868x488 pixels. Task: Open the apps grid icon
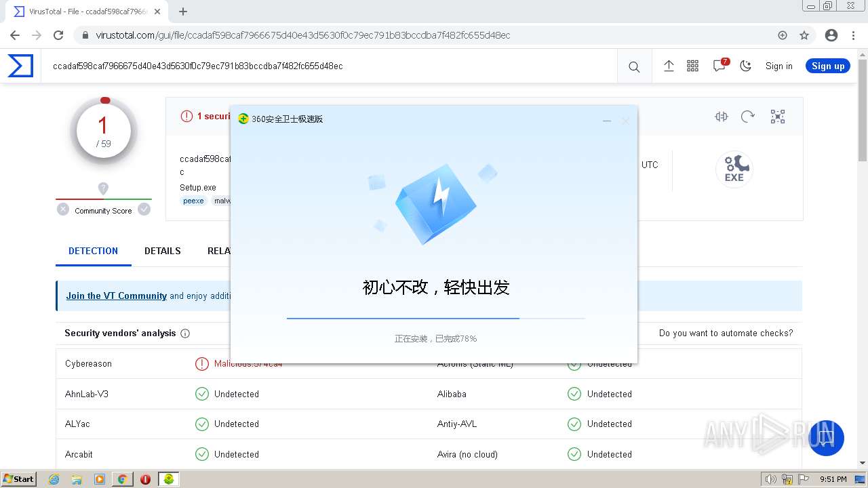(692, 66)
